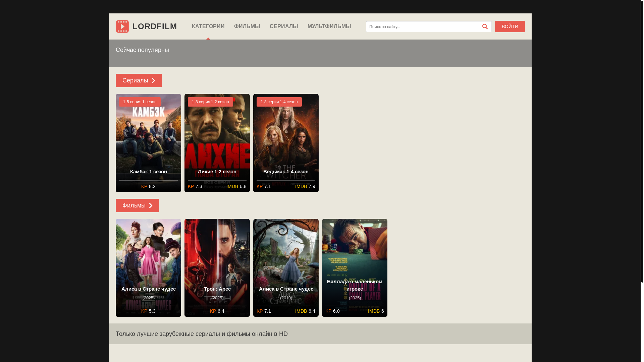
Task: Open the LORDFILM home link
Action: click(x=146, y=26)
